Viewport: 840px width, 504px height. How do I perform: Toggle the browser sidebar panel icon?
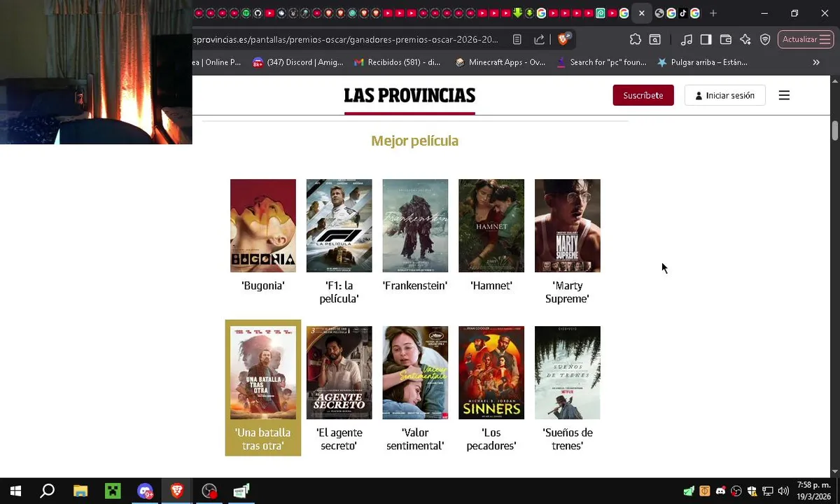706,40
